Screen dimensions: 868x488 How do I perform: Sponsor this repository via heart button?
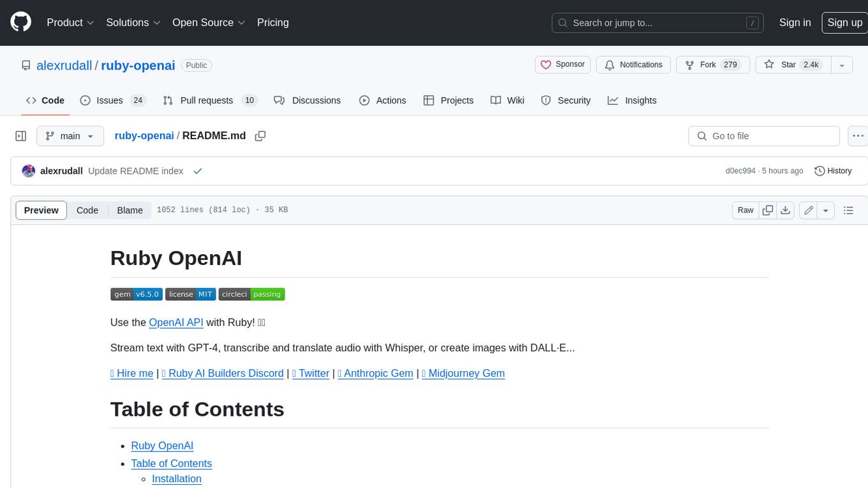(563, 65)
